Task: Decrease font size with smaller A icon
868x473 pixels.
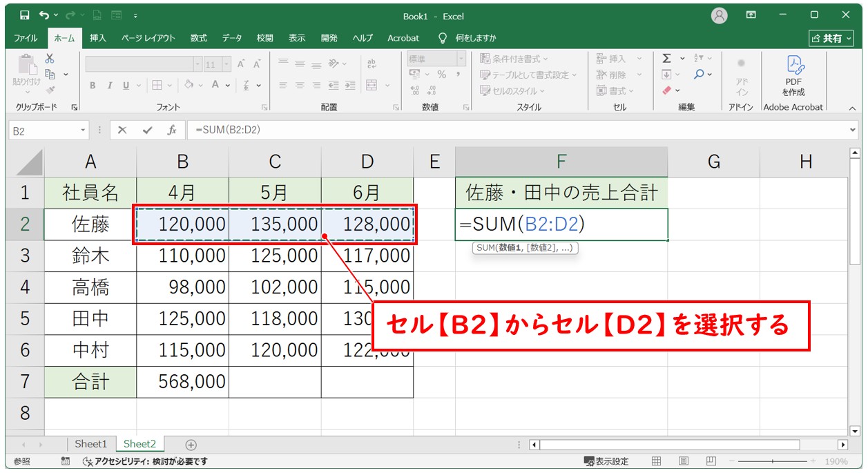Action: 257,64
